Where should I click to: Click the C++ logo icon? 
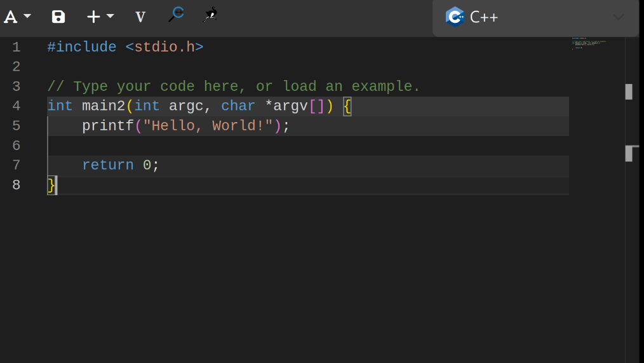pyautogui.click(x=455, y=17)
